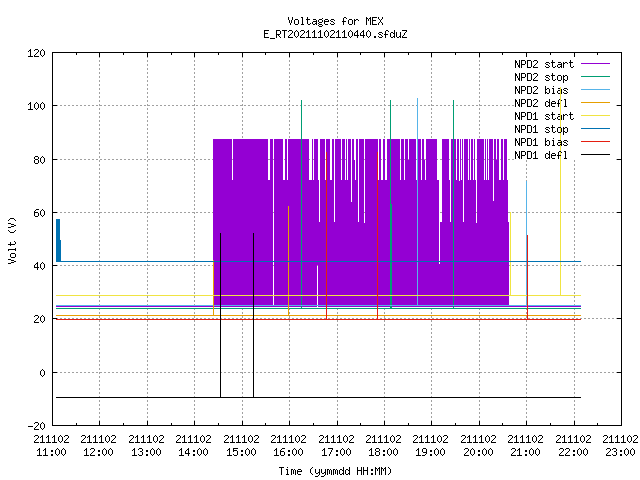The width and height of the screenshot is (640, 480).
Task: Click the x-axis tick label 211102 17:00
Action: (x=336, y=446)
